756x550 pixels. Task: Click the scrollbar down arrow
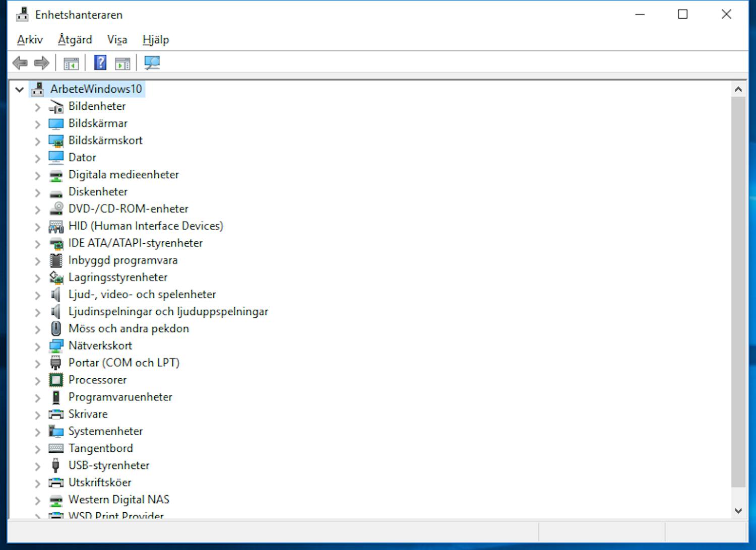[738, 510]
